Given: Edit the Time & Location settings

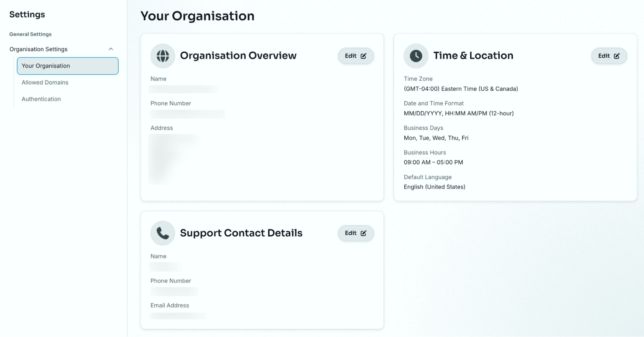Looking at the screenshot, I should (x=609, y=56).
